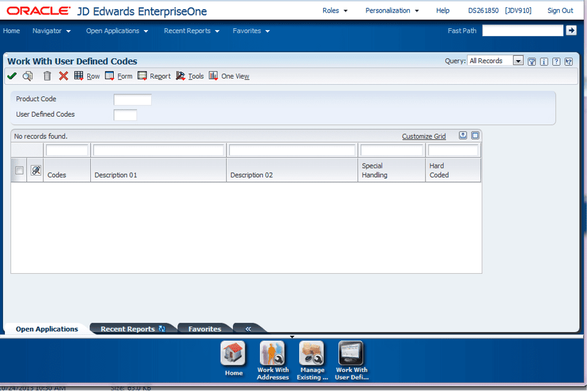Click the Customize Grid link

(424, 137)
